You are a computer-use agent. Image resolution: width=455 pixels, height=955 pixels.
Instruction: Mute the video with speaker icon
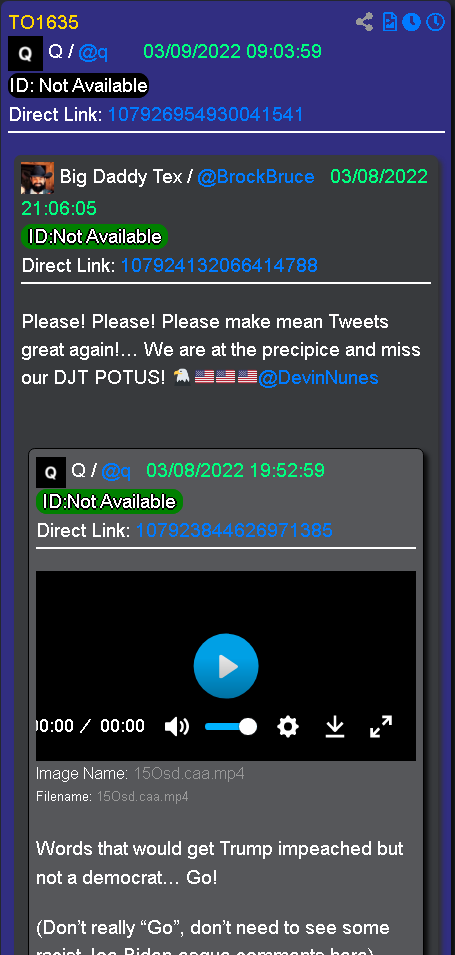[177, 726]
